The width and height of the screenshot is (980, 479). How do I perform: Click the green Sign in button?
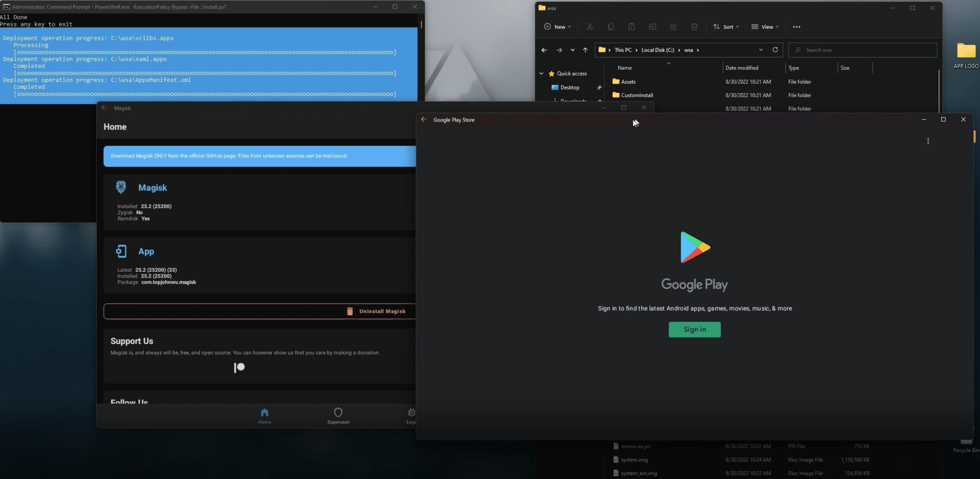tap(694, 330)
